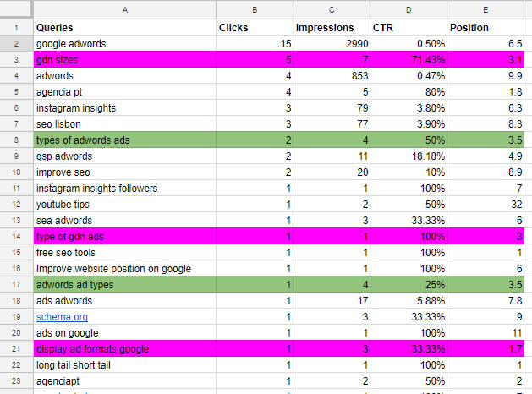Click the Queries header cell
The image size is (532, 394).
(125, 27)
